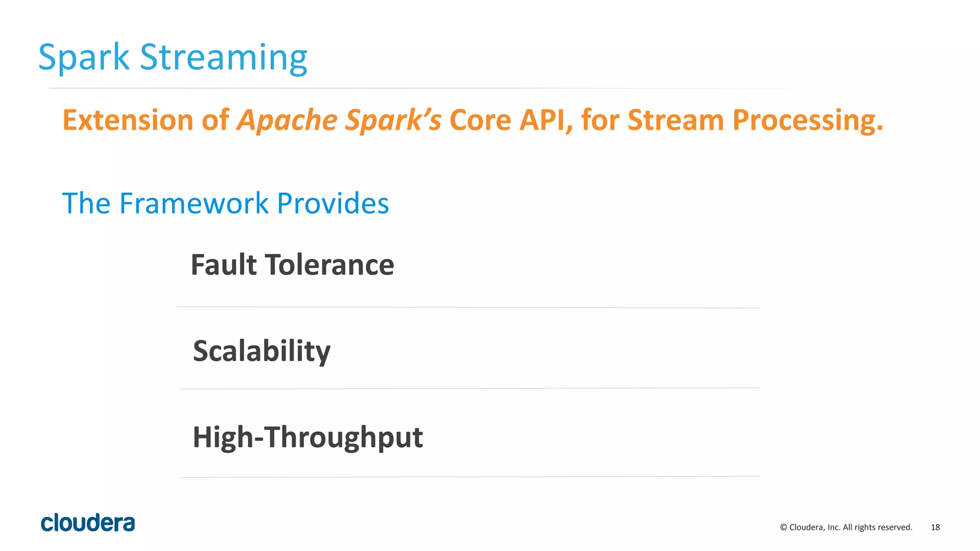Select the "Scalability" item

(262, 351)
